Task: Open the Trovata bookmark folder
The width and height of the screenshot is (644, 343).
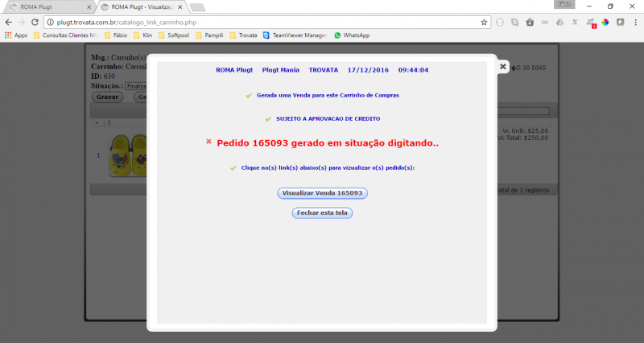Action: [x=244, y=35]
